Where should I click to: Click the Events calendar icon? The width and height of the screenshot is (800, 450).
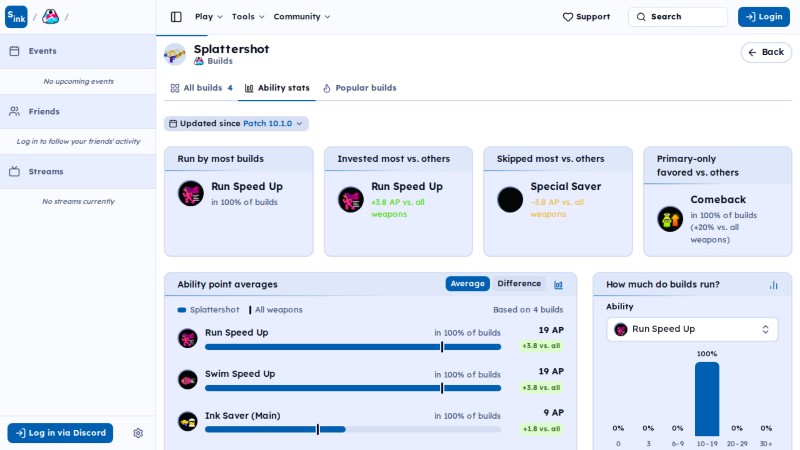pyautogui.click(x=14, y=51)
